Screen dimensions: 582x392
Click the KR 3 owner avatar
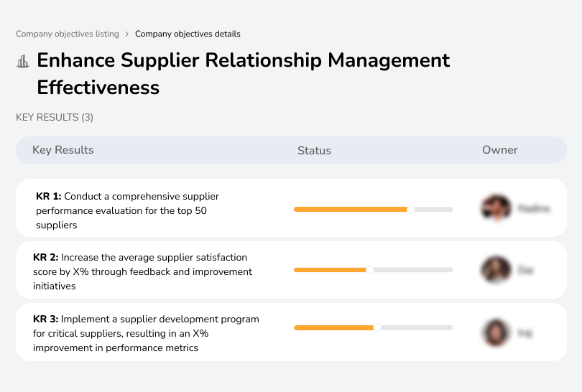[496, 332]
